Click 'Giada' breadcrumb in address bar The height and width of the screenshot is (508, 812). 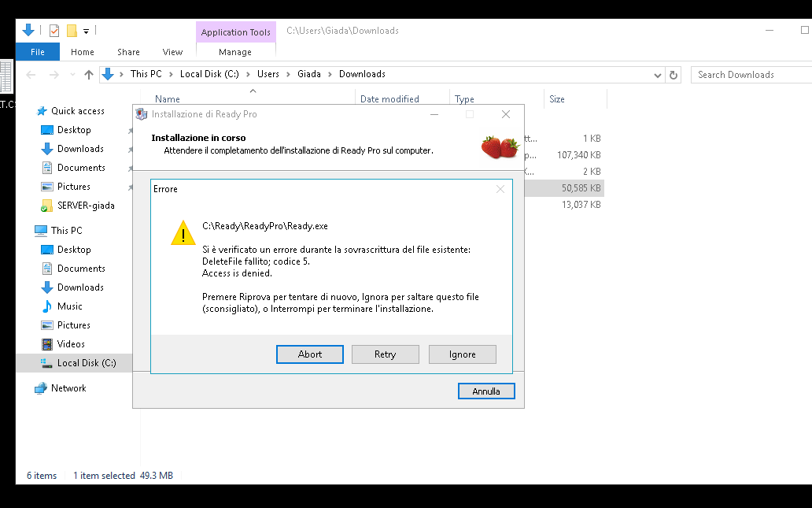(x=309, y=74)
